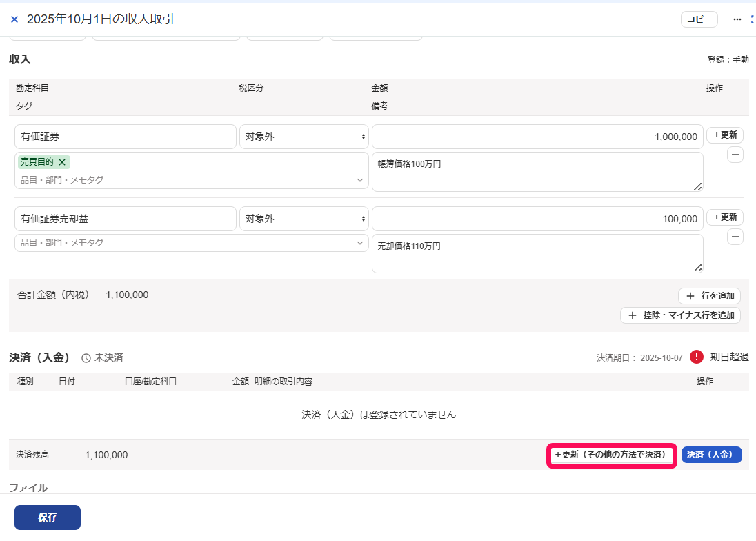Click the 売却価格110万円 memo textarea

[537, 254]
